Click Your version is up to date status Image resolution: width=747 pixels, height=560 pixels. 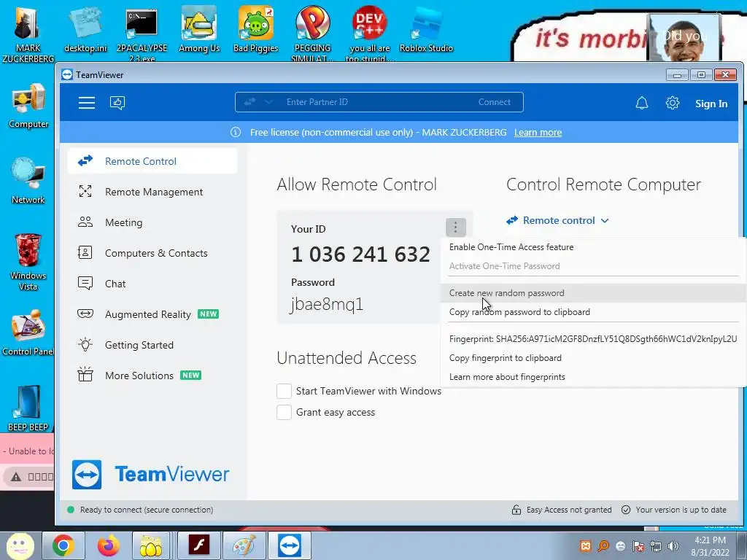point(674,510)
